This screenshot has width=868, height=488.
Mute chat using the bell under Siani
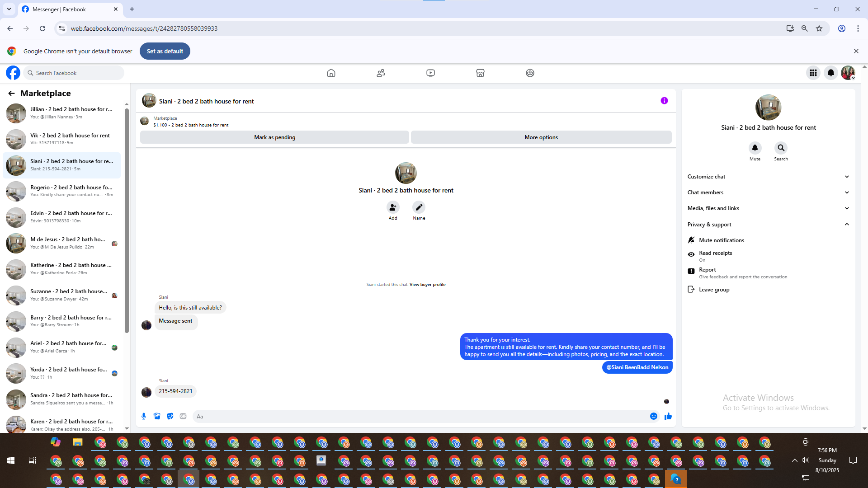click(x=755, y=148)
